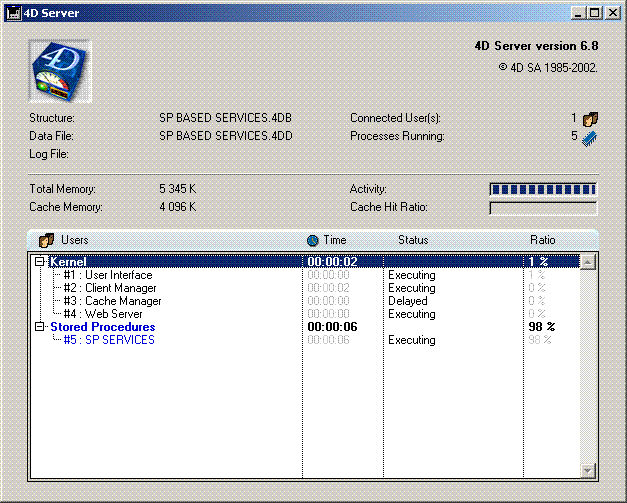627x503 pixels.
Task: Click the Cache Hit Ratio bar
Action: [x=542, y=208]
